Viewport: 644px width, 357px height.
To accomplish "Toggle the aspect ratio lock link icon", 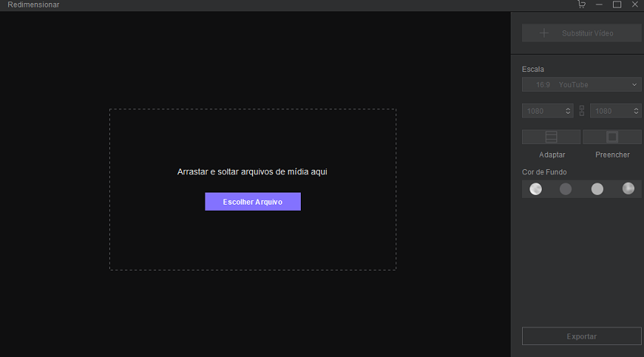I will click(x=582, y=111).
